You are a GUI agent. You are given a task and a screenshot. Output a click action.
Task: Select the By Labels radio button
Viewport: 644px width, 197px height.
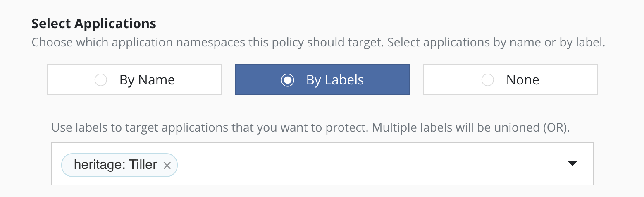287,80
